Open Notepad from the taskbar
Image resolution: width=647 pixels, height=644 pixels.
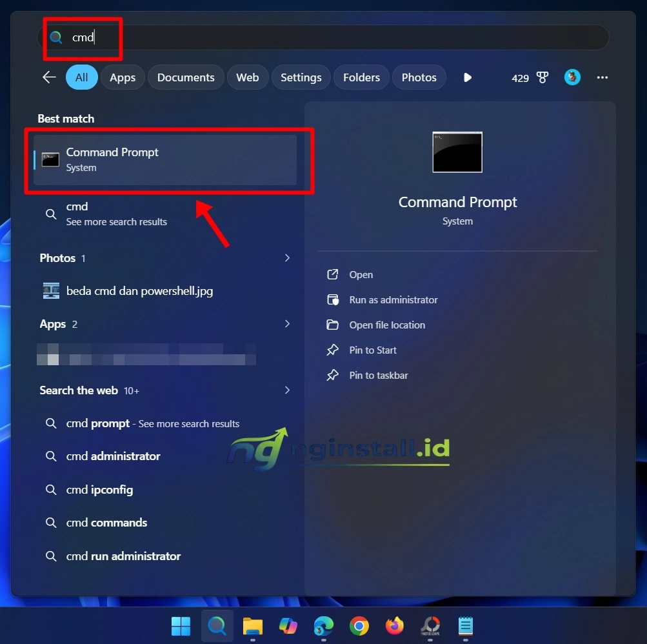click(x=466, y=626)
